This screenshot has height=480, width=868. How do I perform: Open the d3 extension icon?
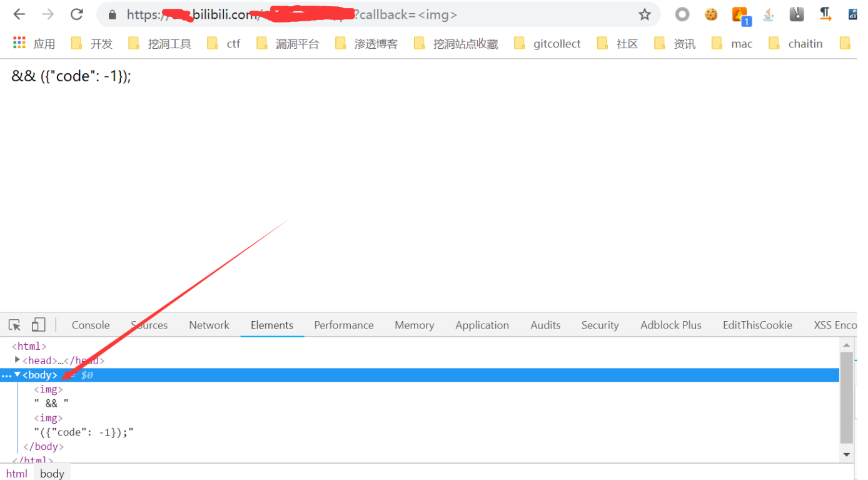coord(853,14)
